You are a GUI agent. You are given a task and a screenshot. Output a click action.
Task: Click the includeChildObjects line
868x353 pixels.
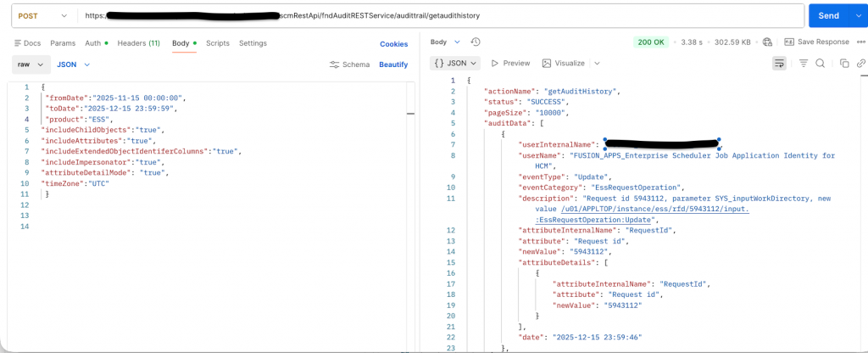(x=103, y=130)
